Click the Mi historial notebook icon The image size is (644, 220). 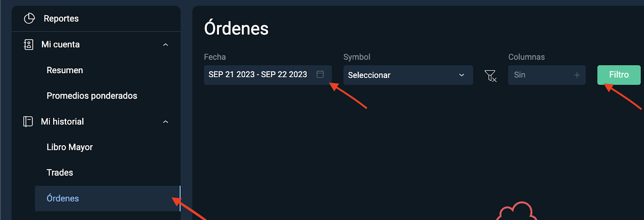click(28, 121)
